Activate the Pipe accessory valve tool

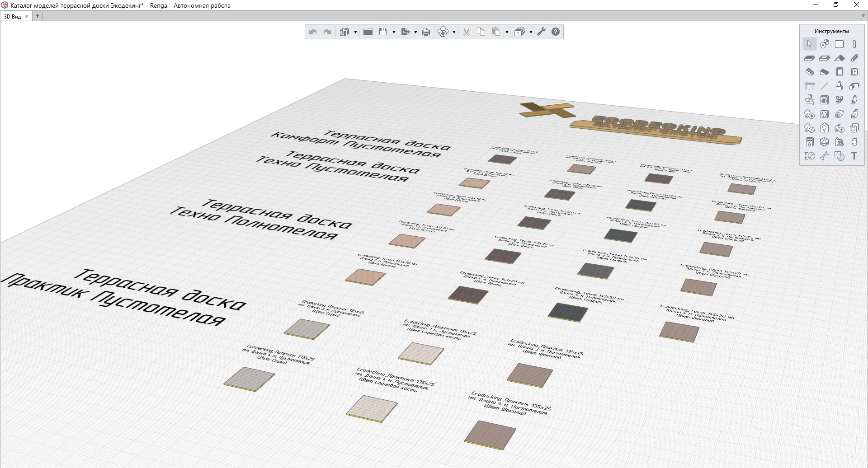[840, 100]
